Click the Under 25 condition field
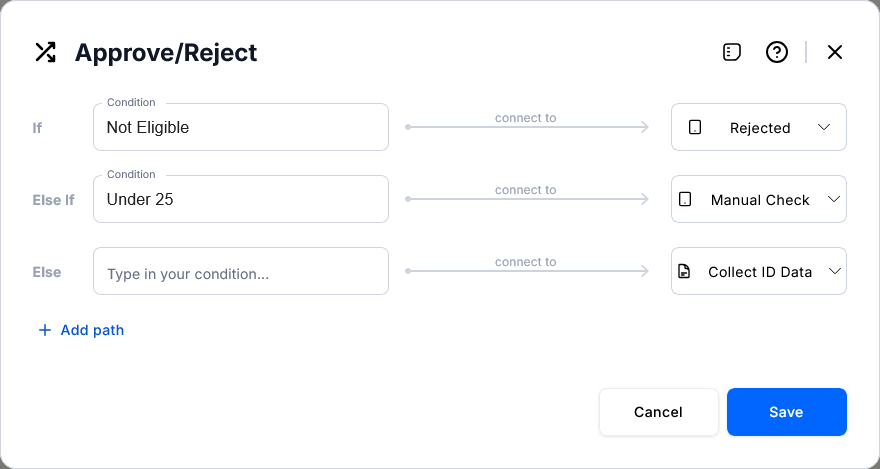The height and width of the screenshot is (469, 880). 240,200
